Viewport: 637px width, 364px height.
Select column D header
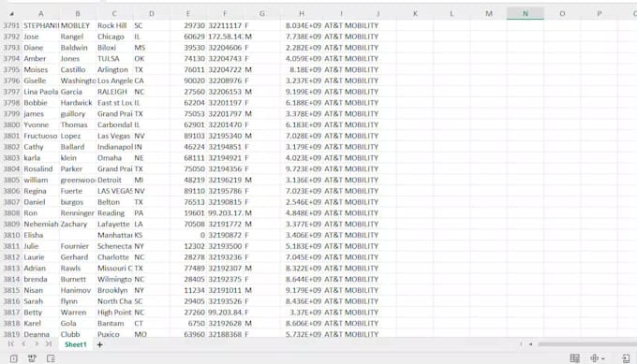[151, 13]
